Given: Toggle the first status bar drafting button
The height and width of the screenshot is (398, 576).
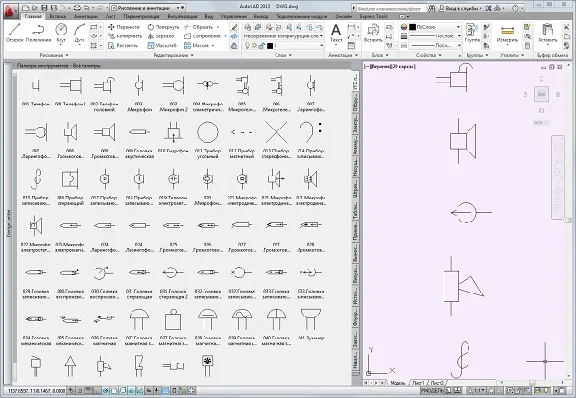Looking at the screenshot, I should tap(71, 390).
